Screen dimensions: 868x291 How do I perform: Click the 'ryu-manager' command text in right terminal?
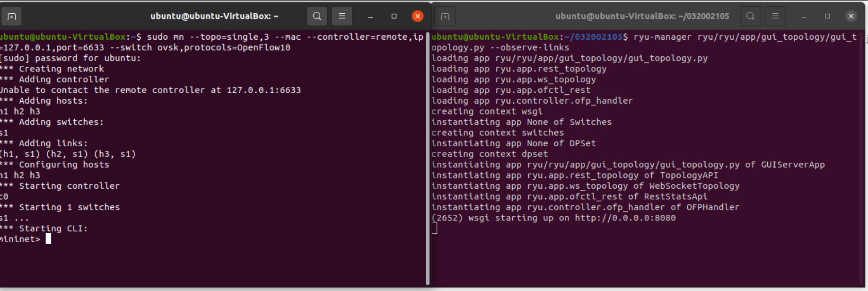662,37
